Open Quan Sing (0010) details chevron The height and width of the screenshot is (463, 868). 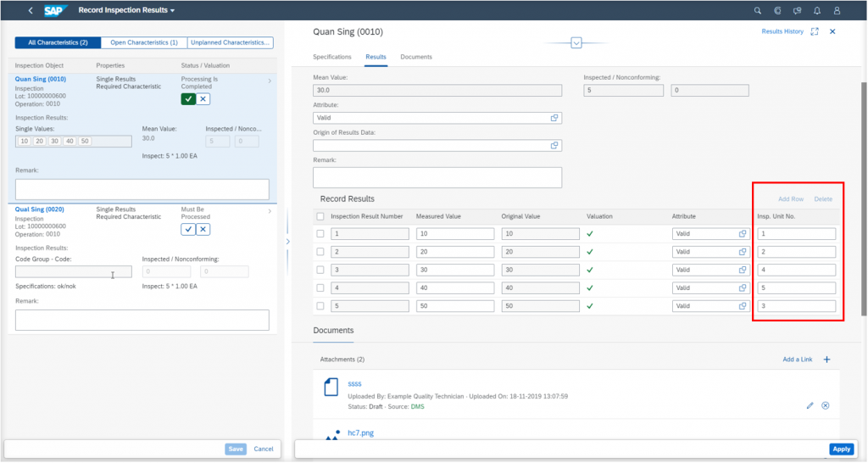point(270,81)
